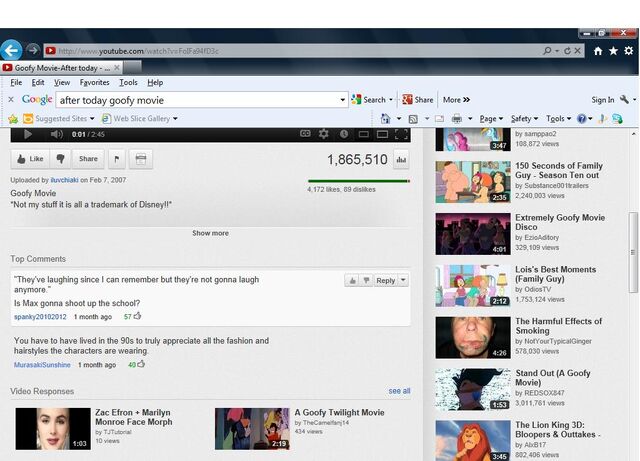Open Google toolbar Search dropdown arrow
The width and height of the screenshot is (640, 461).
tap(391, 100)
